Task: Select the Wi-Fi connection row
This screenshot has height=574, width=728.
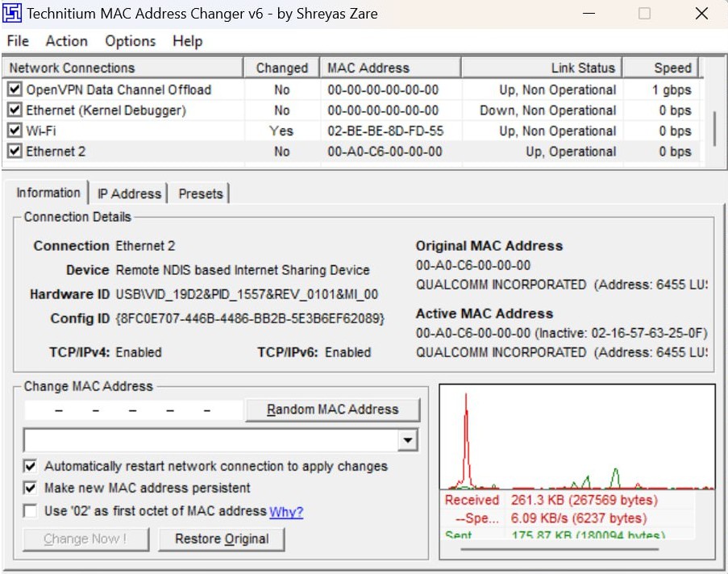Action: [x=353, y=131]
